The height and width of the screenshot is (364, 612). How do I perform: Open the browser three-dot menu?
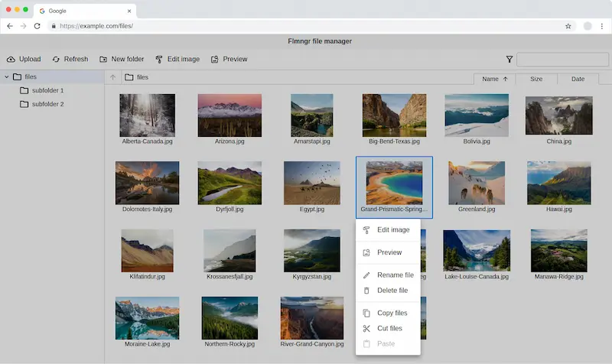pyautogui.click(x=602, y=26)
